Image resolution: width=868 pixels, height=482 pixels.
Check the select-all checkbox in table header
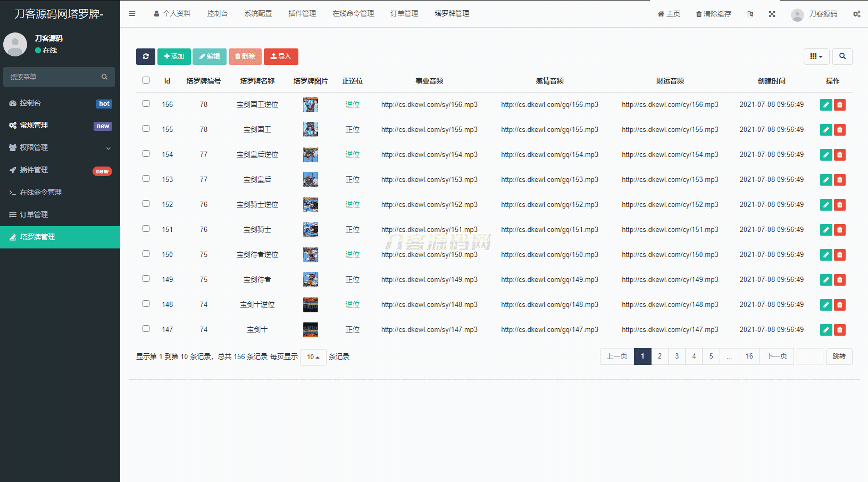(x=146, y=80)
